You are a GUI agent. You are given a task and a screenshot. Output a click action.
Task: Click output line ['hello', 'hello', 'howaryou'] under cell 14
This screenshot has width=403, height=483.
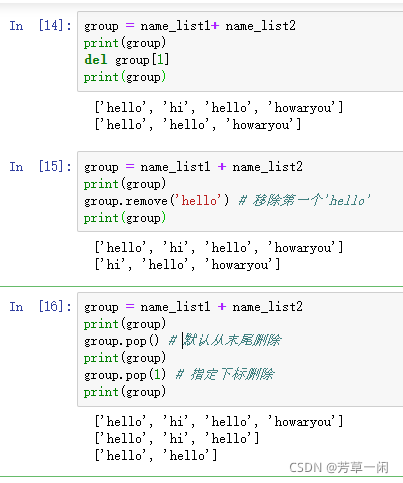(198, 125)
